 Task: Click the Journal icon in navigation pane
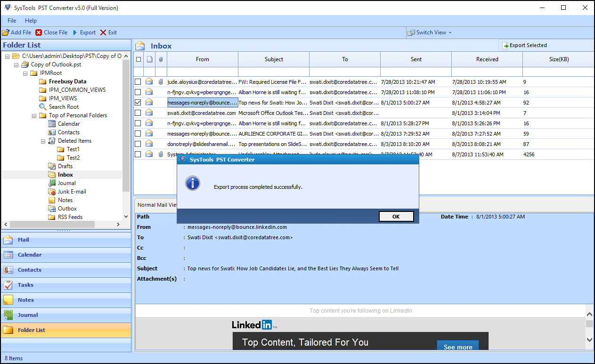click(8, 315)
